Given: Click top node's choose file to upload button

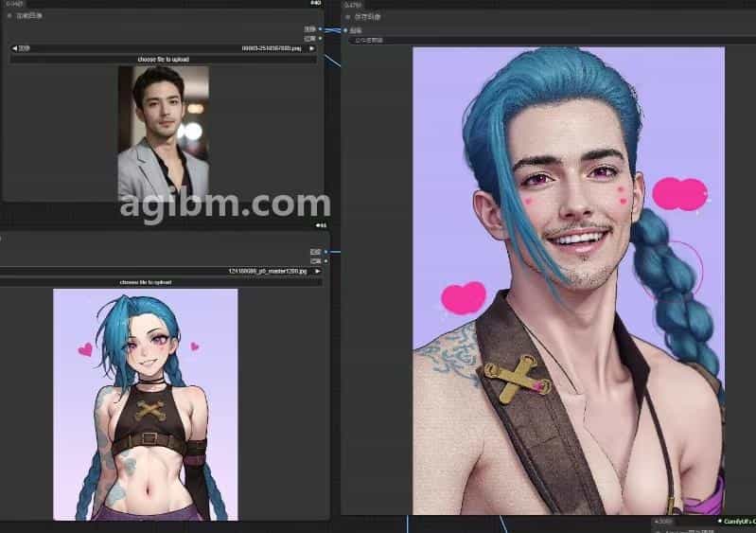Looking at the screenshot, I should pos(163,59).
